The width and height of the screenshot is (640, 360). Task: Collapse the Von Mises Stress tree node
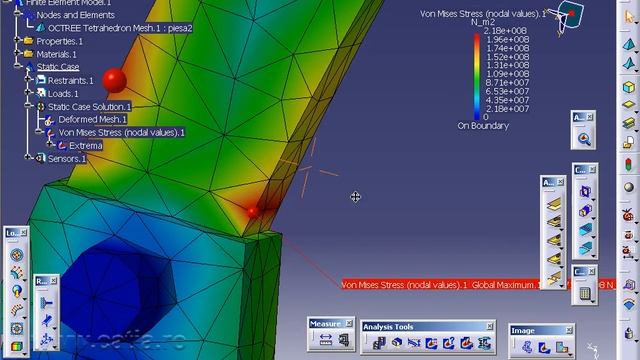(x=38, y=131)
